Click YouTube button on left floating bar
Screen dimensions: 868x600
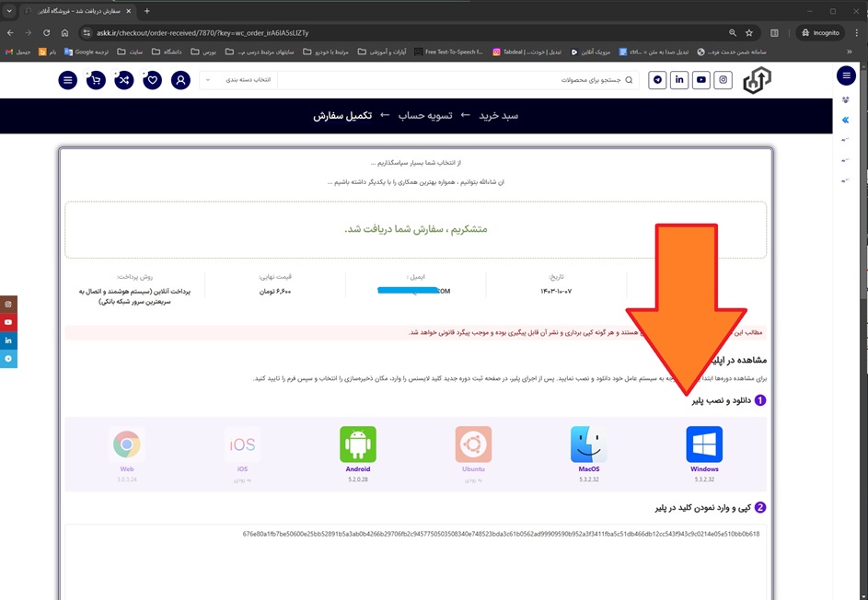tap(8, 323)
